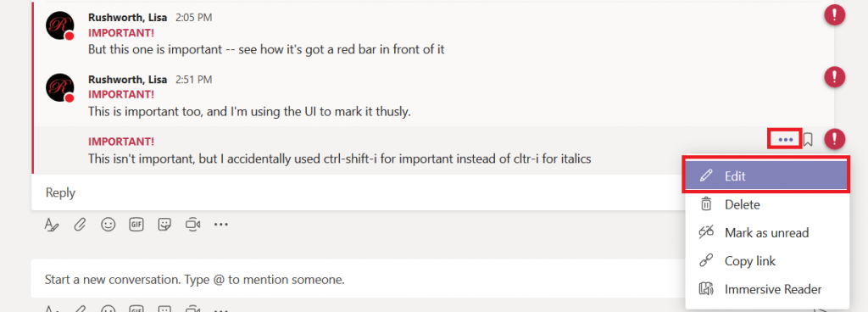Save message with the bookmark icon
Image resolution: width=868 pixels, height=312 pixels.
tap(808, 139)
